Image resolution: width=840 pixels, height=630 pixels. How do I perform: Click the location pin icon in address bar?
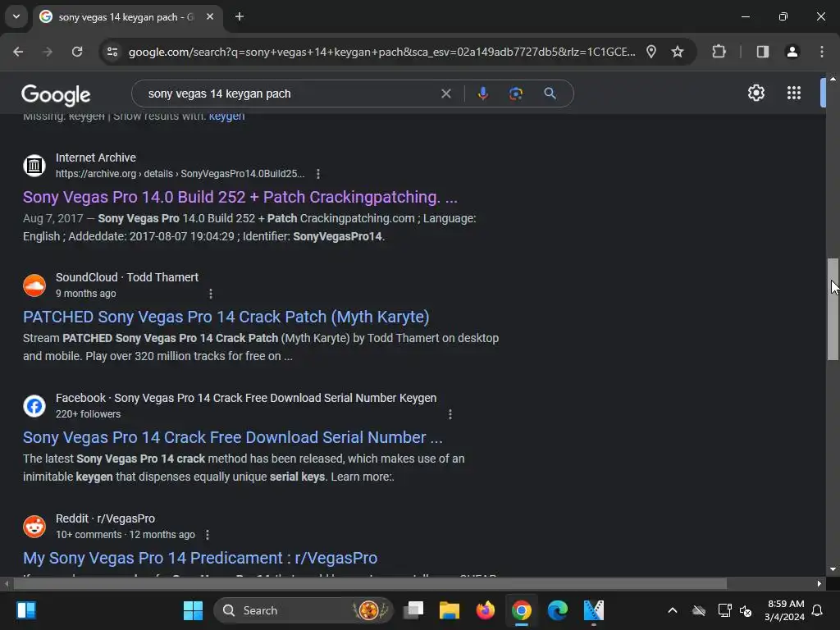click(x=651, y=52)
